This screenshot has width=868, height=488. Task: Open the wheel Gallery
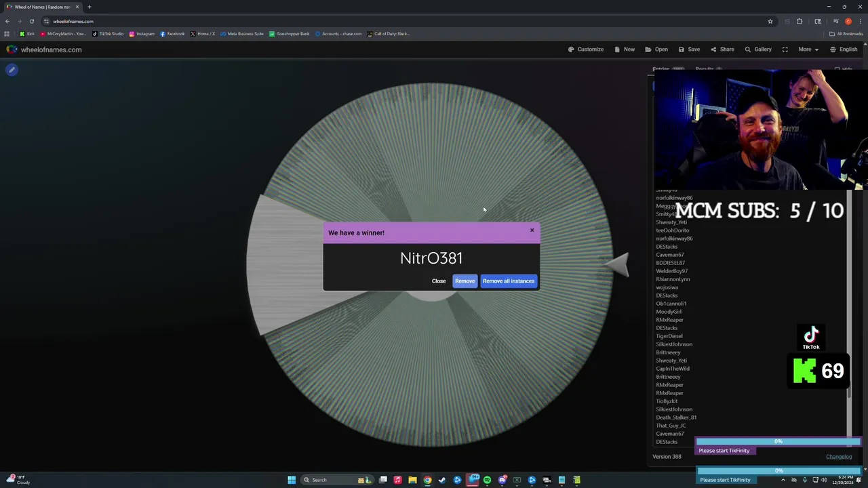click(x=758, y=49)
